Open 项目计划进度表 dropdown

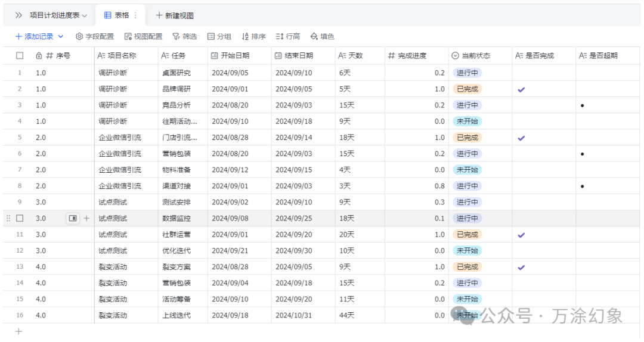coord(58,15)
